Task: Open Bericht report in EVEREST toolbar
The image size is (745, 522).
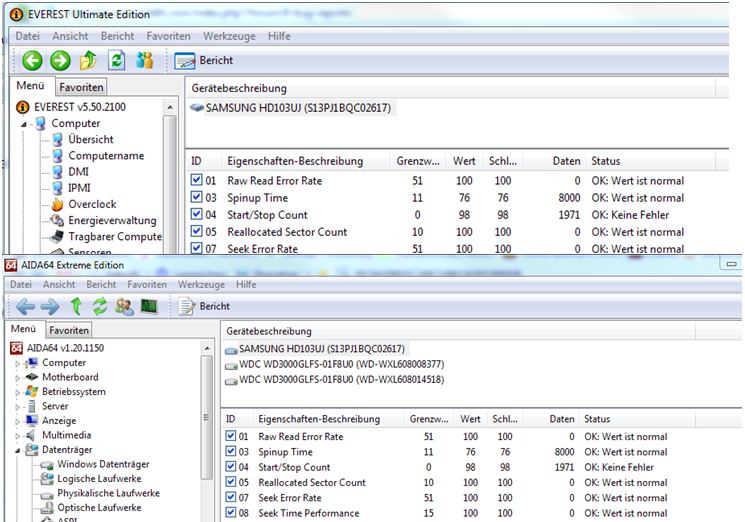Action: [x=204, y=61]
